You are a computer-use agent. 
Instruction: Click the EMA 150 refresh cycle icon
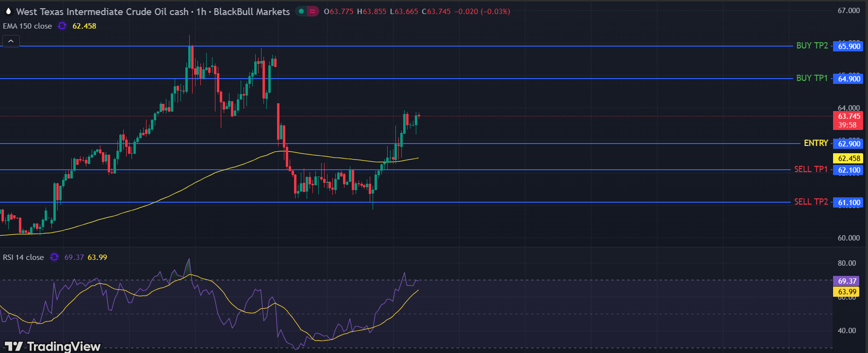(62, 26)
